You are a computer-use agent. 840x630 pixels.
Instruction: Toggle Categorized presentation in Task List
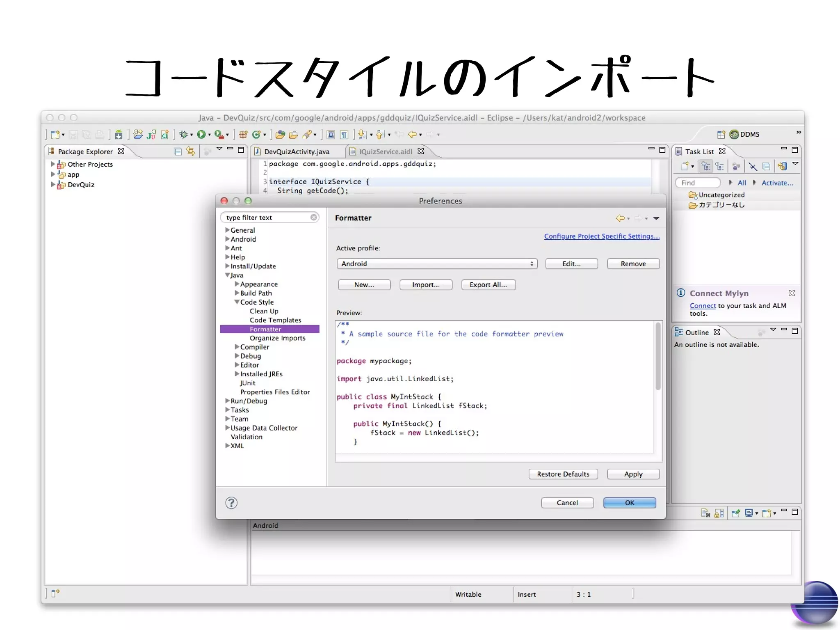click(705, 166)
